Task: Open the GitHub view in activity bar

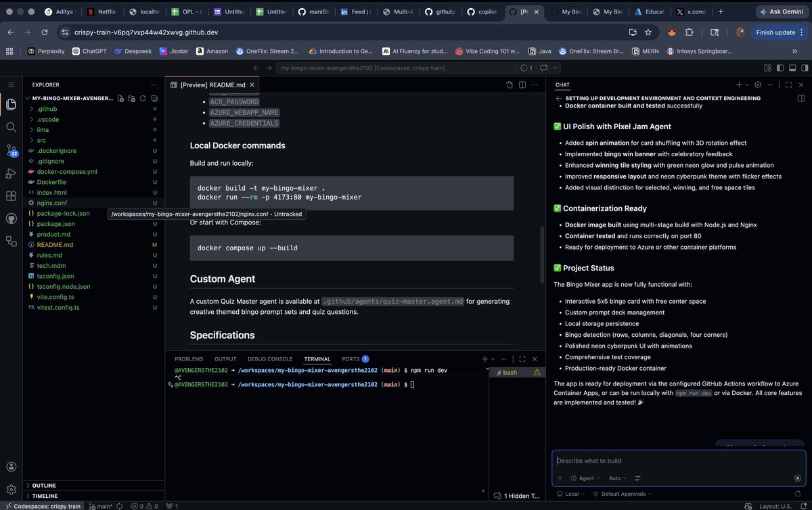Action: (x=11, y=218)
